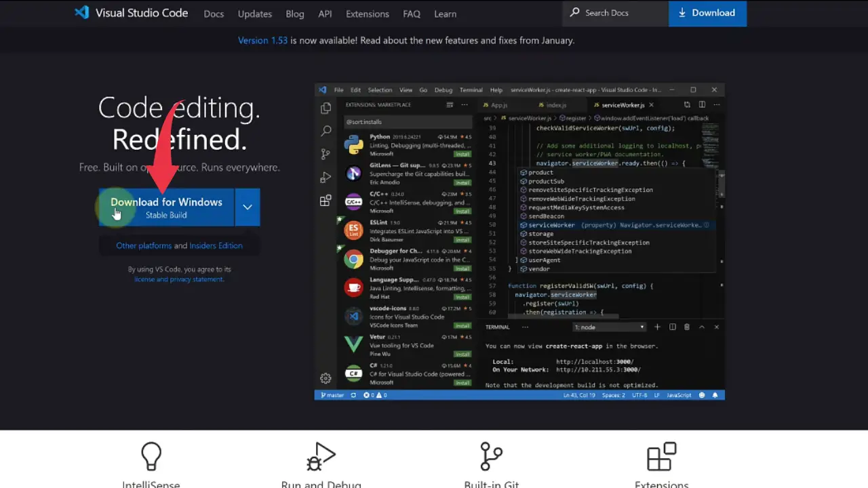Close the serviceWorker.js tab

(652, 105)
